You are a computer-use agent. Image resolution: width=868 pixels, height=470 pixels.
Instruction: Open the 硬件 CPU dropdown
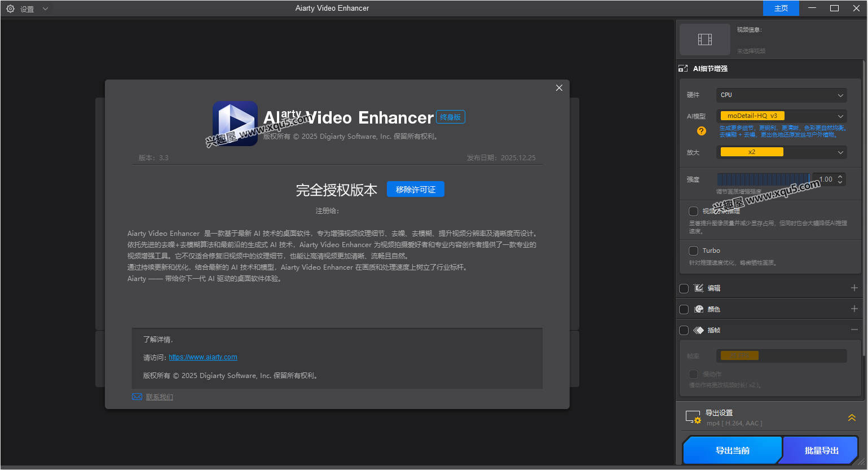(782, 95)
